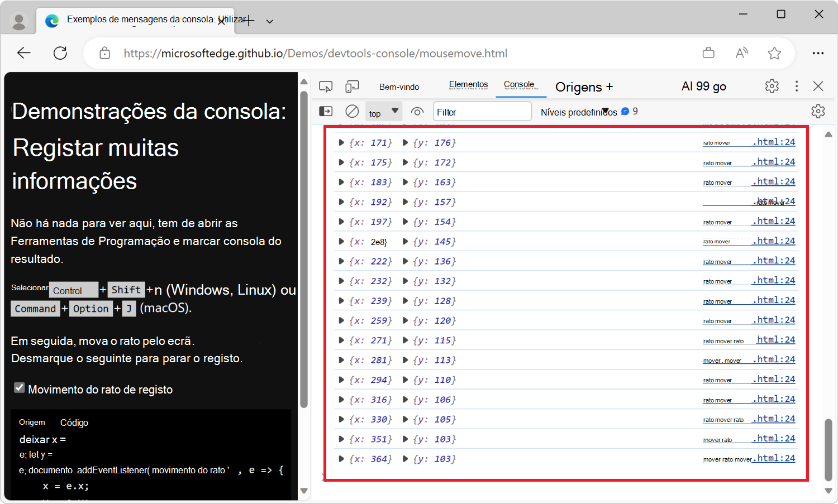The width and height of the screenshot is (838, 504).
Task: Click the address bar URL
Action: click(x=316, y=54)
